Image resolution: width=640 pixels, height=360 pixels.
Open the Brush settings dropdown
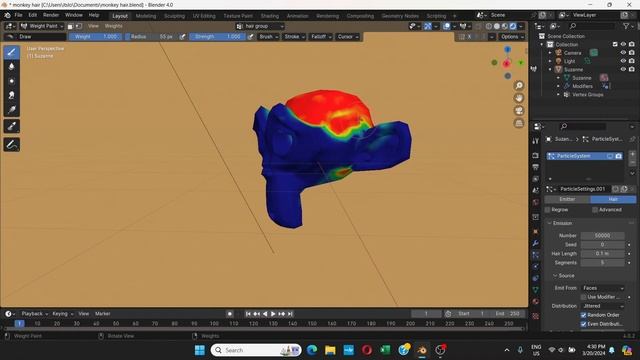(268, 37)
